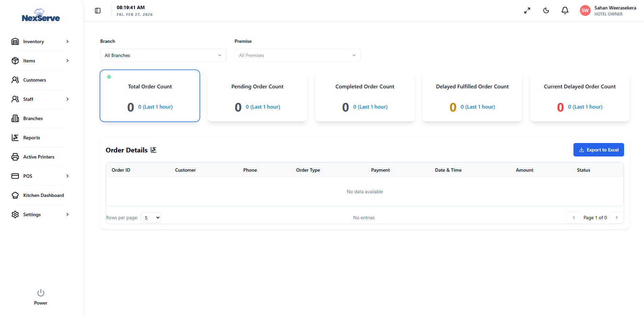The image size is (644, 316).
Task: Select the Current Delayed Order Count card
Action: coord(580,96)
